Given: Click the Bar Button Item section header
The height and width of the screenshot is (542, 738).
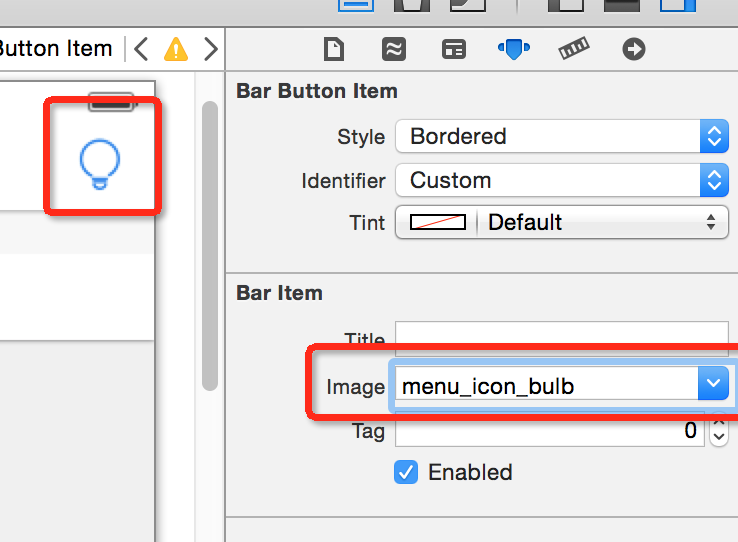Looking at the screenshot, I should [x=317, y=91].
